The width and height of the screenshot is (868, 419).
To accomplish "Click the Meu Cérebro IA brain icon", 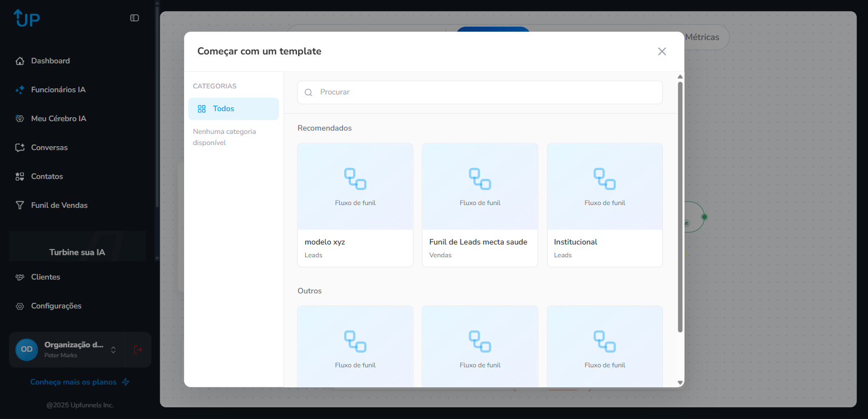I will tap(20, 119).
